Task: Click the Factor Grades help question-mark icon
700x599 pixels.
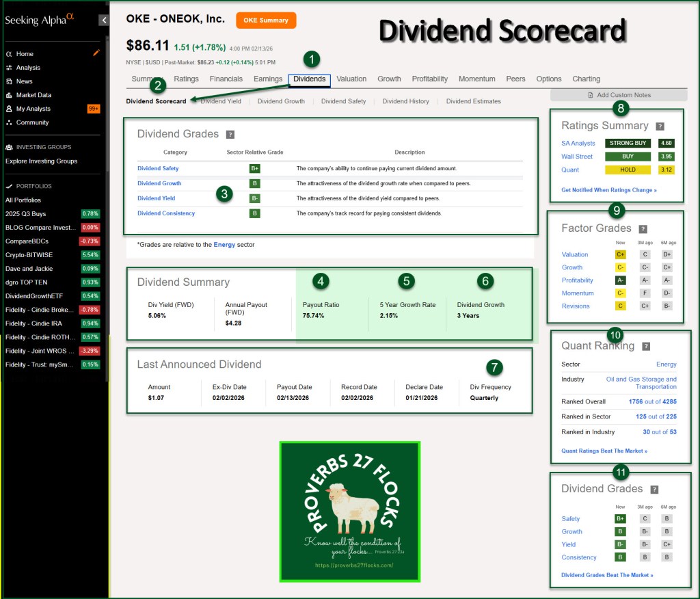Action: tap(643, 229)
